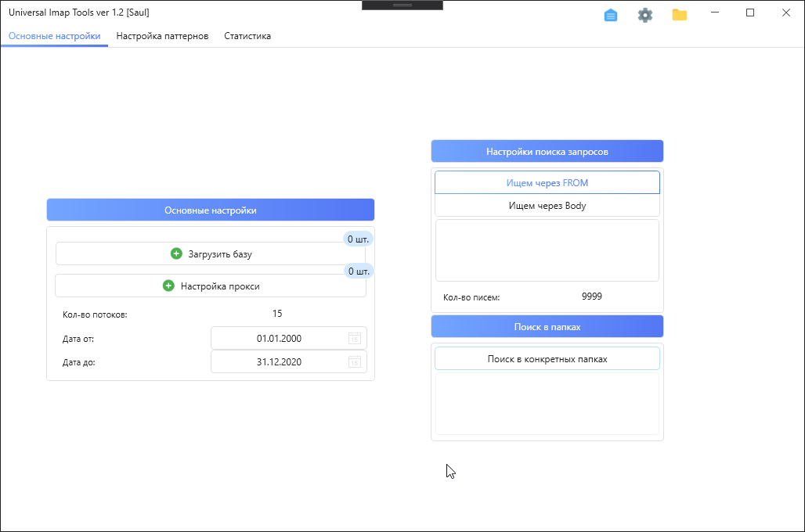The height and width of the screenshot is (532, 805).
Task: Click green plus icon beside Загрузить базу
Action: [x=176, y=253]
